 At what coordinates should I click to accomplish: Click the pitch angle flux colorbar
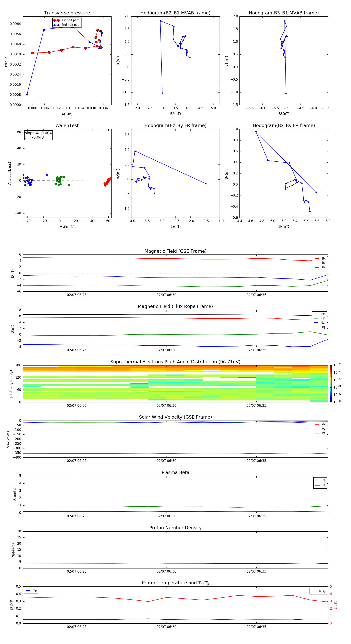point(331,384)
